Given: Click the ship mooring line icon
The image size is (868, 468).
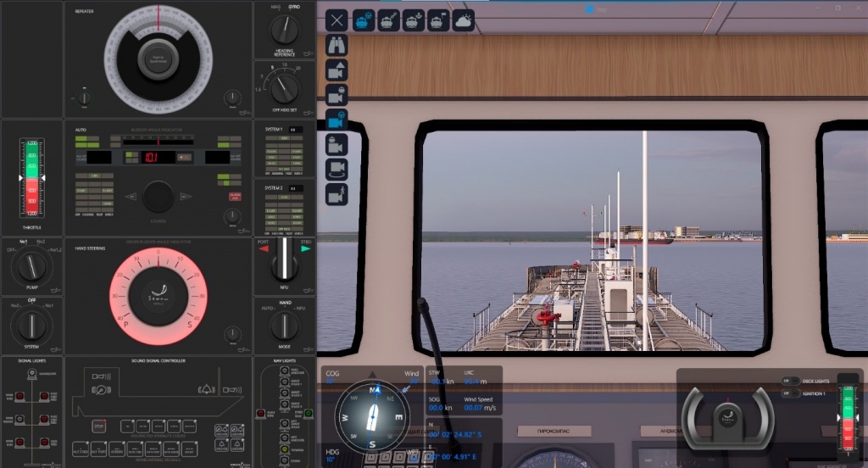Looking at the screenshot, I should (x=389, y=21).
